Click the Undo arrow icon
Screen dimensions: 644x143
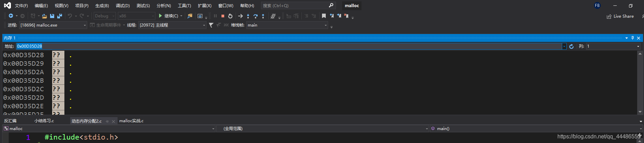coord(70,16)
